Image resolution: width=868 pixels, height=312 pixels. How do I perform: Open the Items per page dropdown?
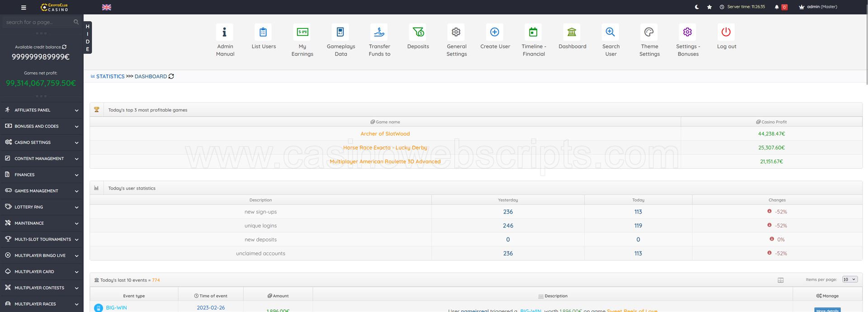pos(849,279)
